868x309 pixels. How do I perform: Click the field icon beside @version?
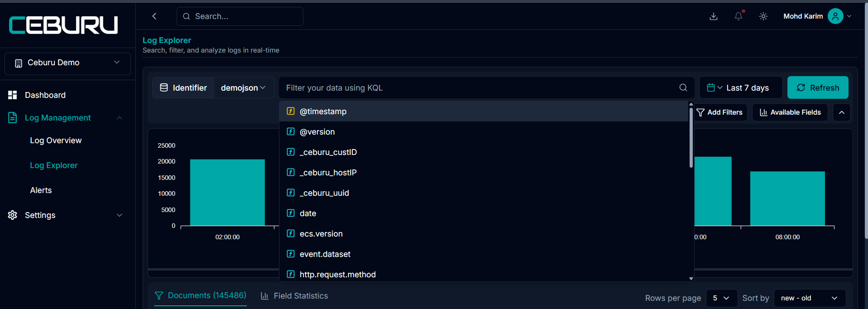click(291, 131)
